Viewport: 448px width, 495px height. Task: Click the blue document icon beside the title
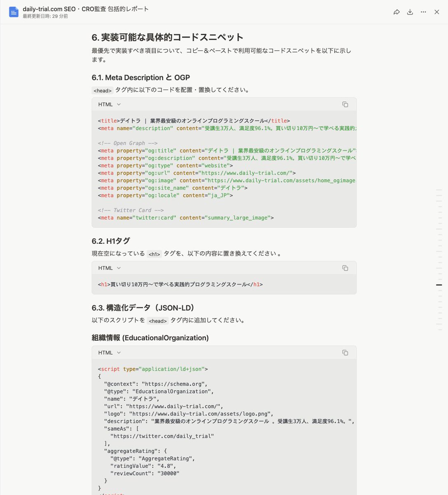[14, 12]
